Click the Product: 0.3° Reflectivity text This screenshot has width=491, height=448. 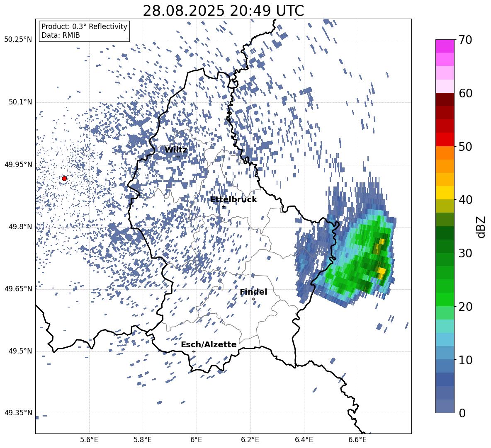(x=84, y=27)
